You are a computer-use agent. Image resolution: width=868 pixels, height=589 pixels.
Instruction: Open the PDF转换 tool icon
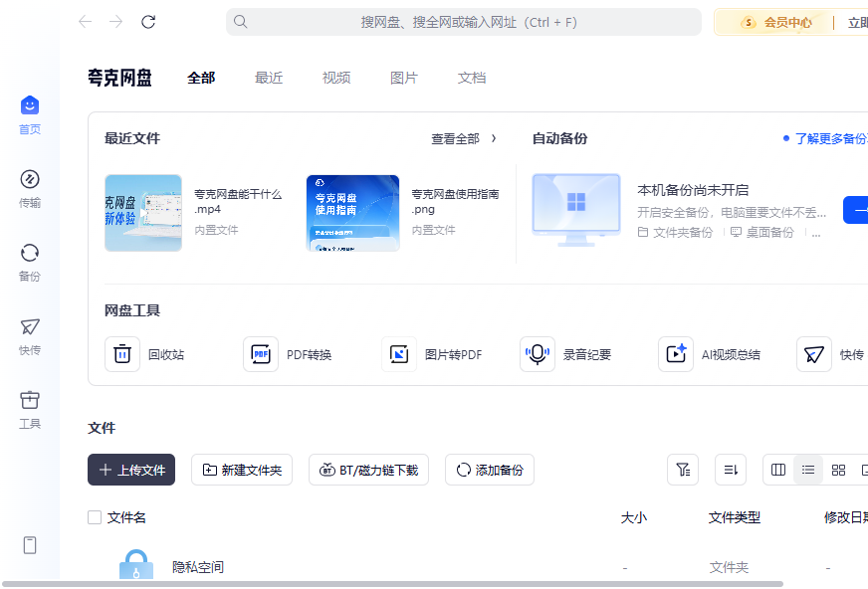[261, 354]
